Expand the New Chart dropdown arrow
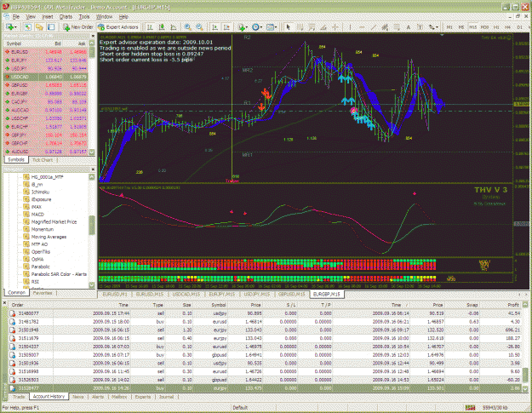The image size is (532, 413). [15, 27]
